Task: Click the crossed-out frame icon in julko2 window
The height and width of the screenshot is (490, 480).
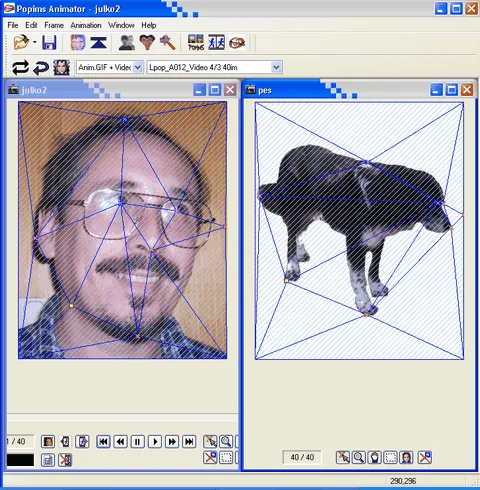Action: 65,460
